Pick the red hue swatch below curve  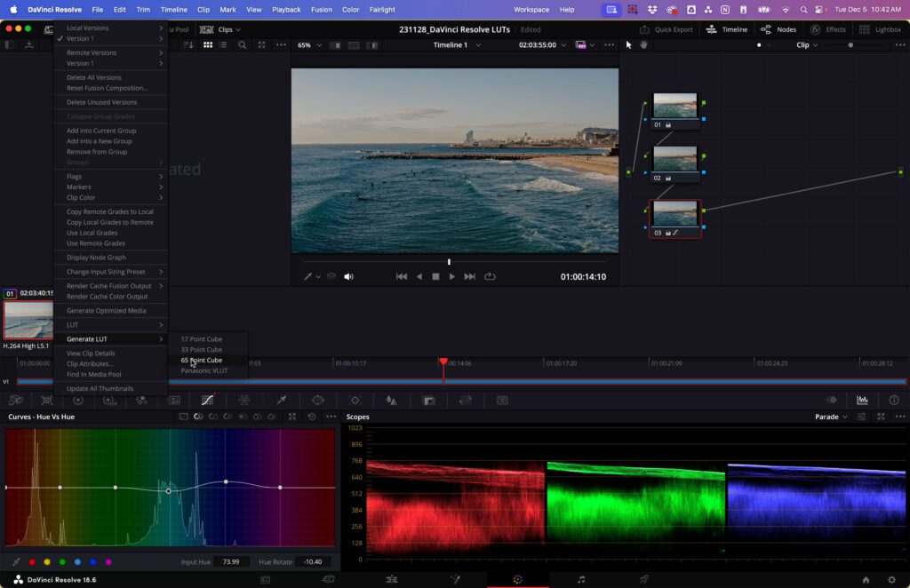pos(32,562)
